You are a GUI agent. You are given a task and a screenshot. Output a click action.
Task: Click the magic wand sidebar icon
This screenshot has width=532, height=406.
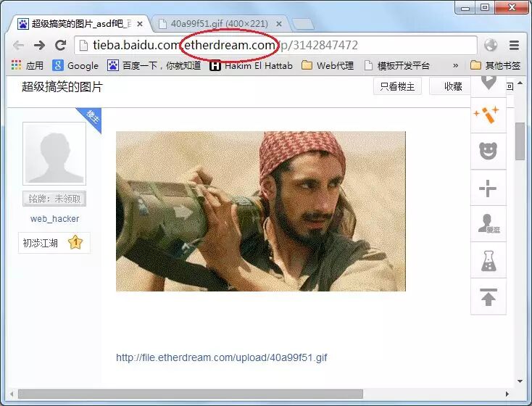tap(489, 115)
